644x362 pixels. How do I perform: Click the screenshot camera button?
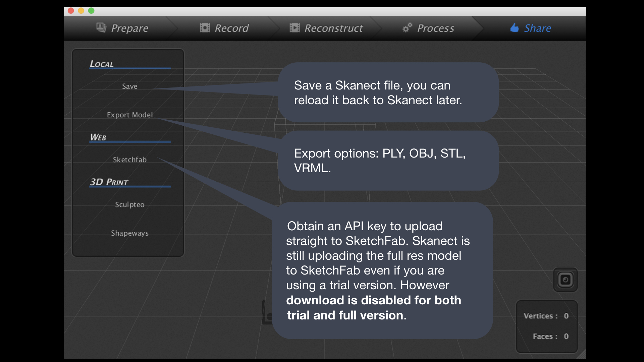pos(566,280)
